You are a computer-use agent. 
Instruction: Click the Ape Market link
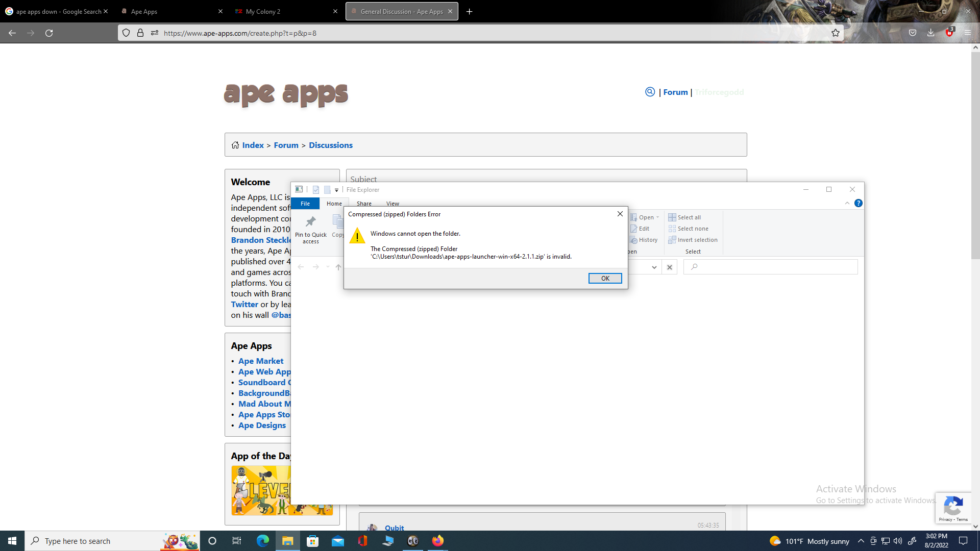pyautogui.click(x=261, y=361)
